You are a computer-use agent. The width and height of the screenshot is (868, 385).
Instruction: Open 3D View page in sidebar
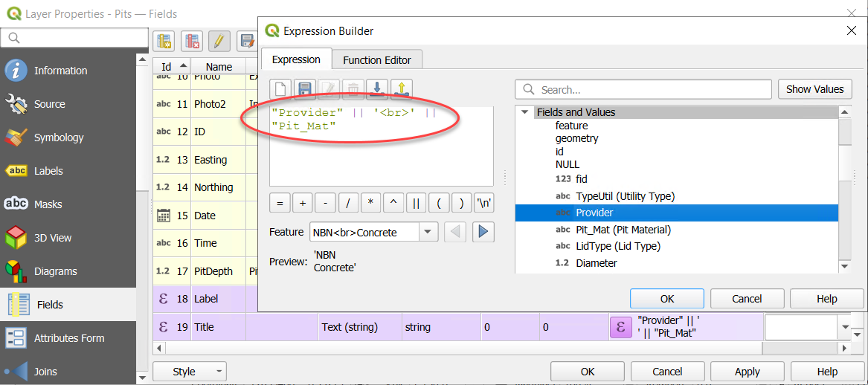68,238
